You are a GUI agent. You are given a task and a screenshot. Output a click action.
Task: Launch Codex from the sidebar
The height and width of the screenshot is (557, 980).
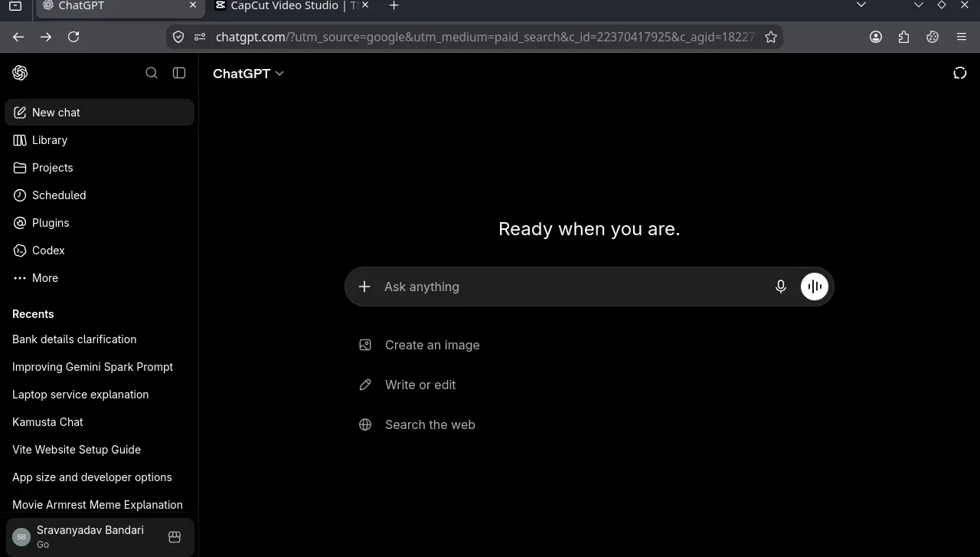click(x=100, y=251)
